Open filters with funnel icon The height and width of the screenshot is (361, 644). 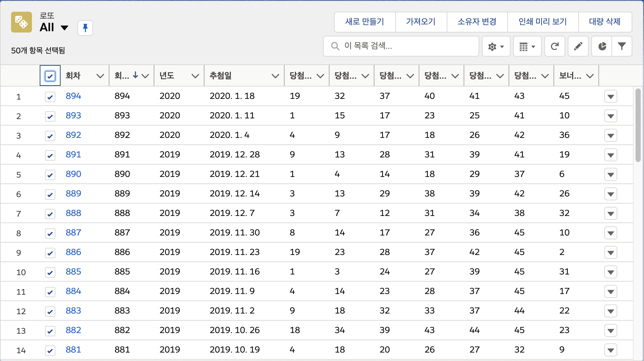622,47
